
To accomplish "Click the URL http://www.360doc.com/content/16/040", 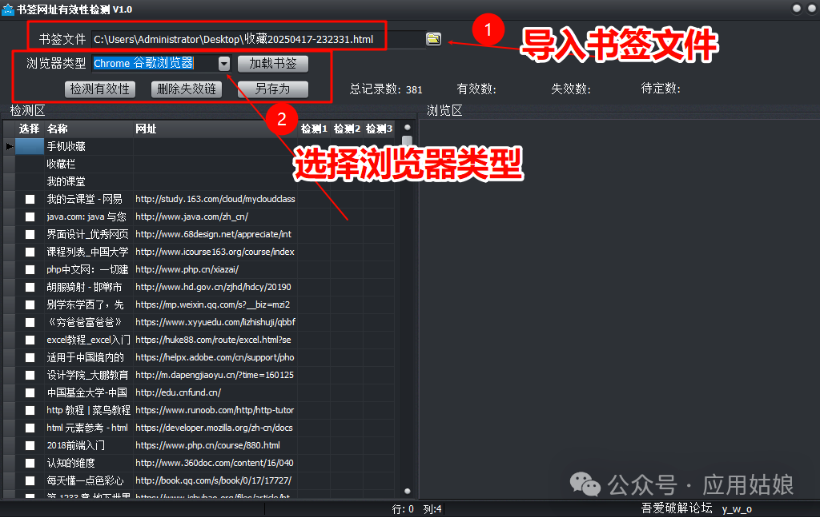I will point(214,463).
